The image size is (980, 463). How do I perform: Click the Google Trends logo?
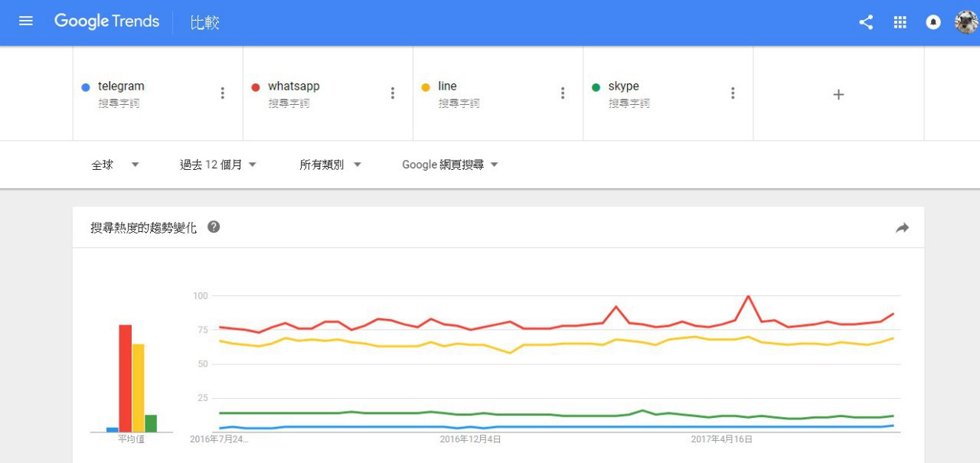click(x=106, y=21)
